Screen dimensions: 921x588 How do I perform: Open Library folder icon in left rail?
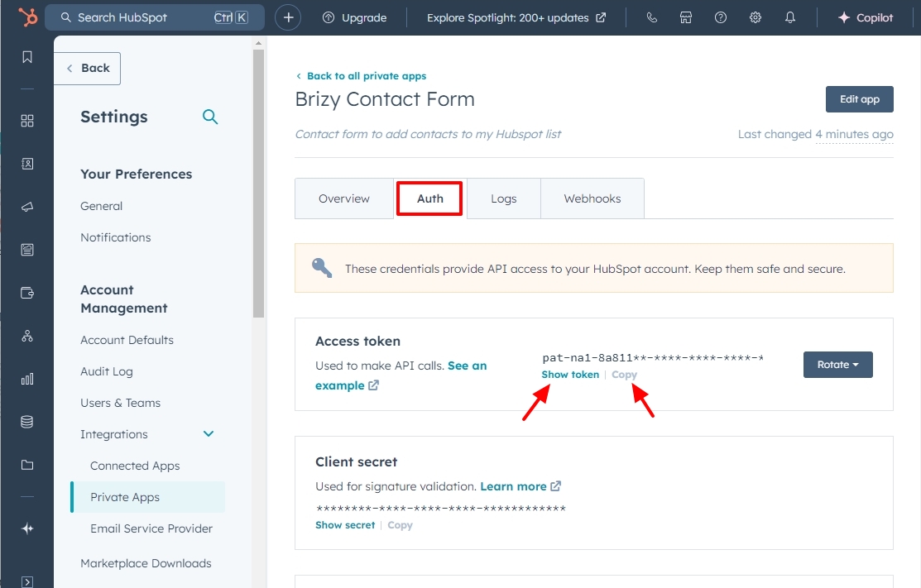pos(27,465)
